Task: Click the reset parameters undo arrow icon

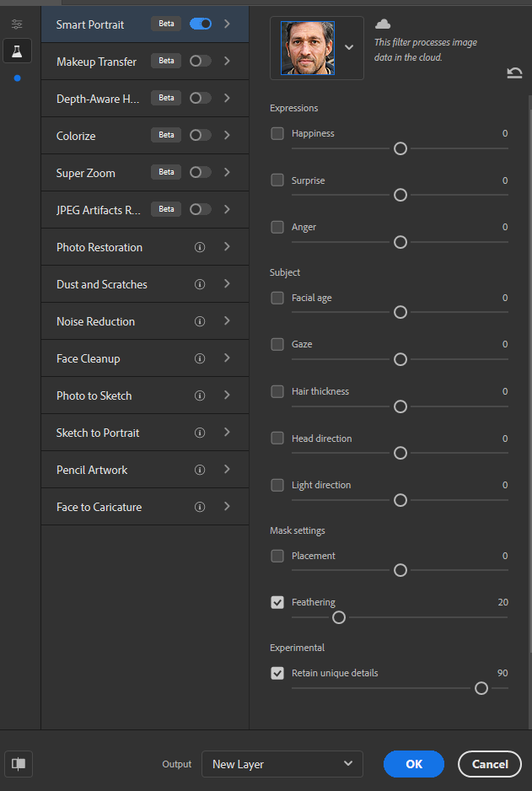Action: [514, 73]
